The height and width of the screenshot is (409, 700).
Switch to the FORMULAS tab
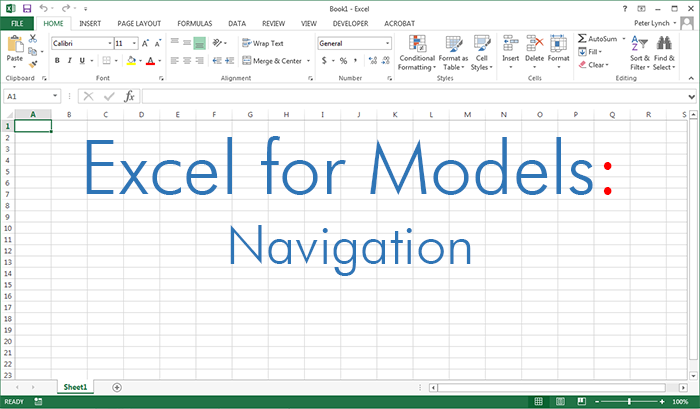point(195,23)
